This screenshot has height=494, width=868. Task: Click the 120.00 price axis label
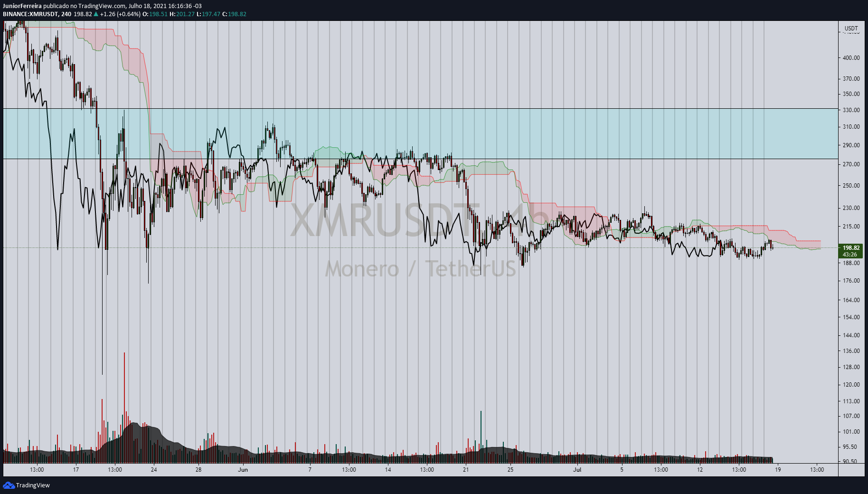click(851, 385)
